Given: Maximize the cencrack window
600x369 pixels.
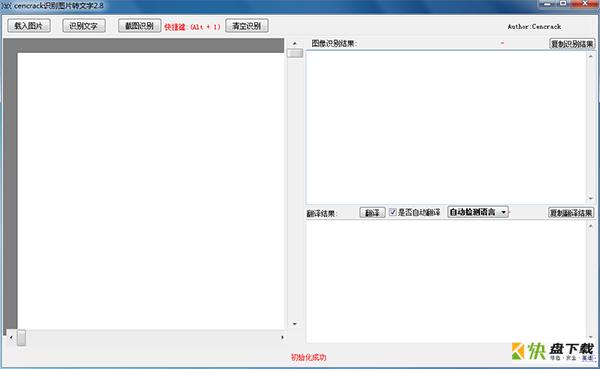Looking at the screenshot, I should tap(564, 3).
